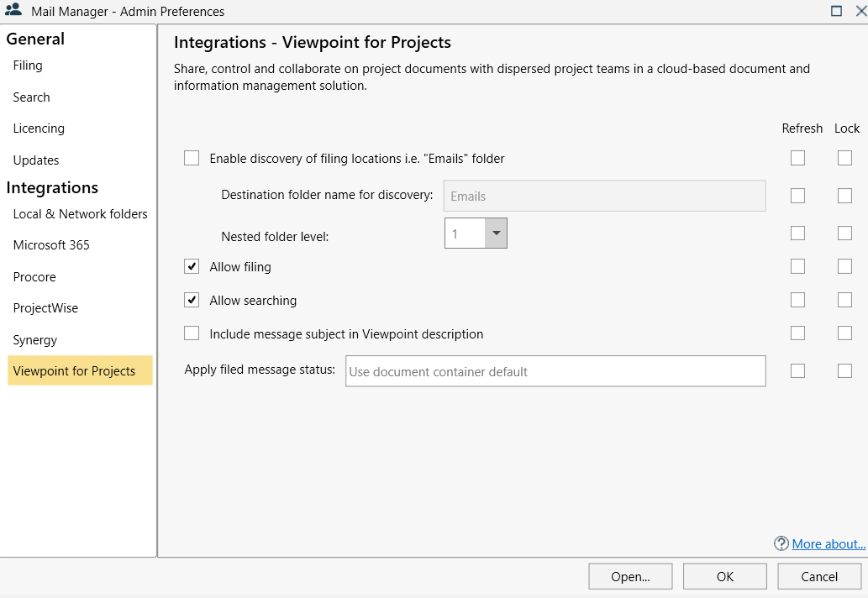This screenshot has width=868, height=598.
Task: Switch to Microsoft 365 settings
Action: point(50,244)
